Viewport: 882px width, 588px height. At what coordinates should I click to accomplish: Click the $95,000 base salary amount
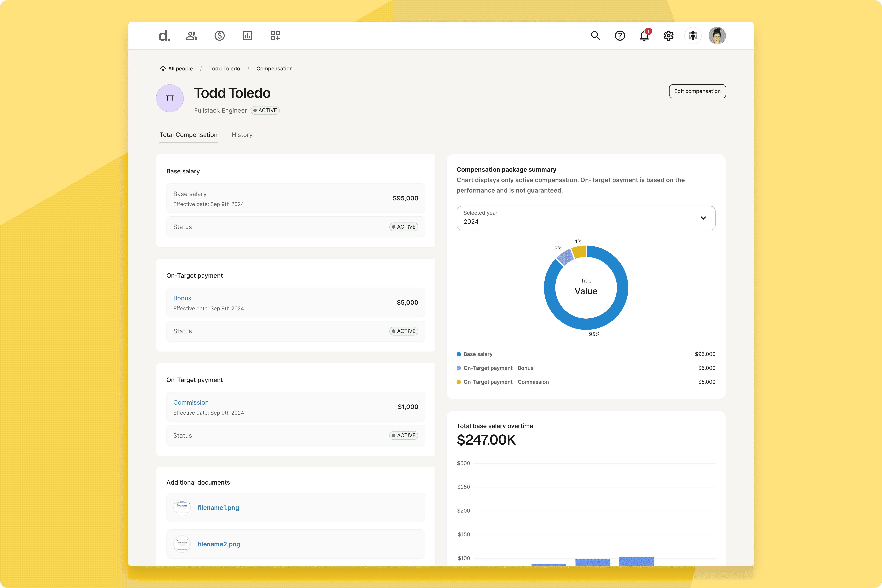(x=405, y=198)
